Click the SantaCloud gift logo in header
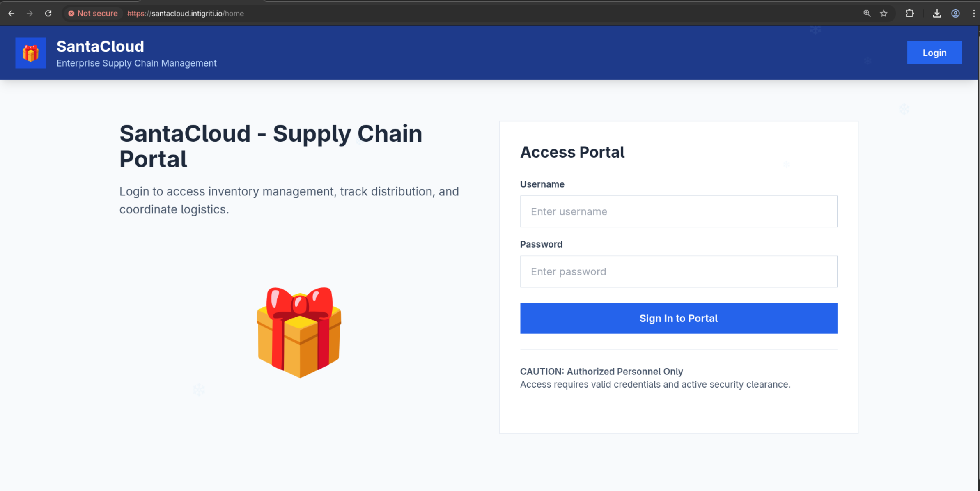Screen dimensions: 980x491 pos(31,53)
